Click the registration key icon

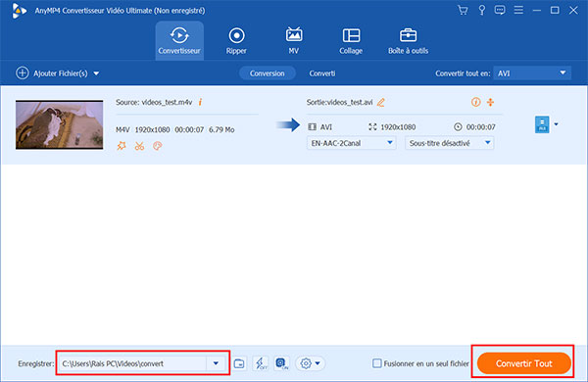click(x=482, y=11)
